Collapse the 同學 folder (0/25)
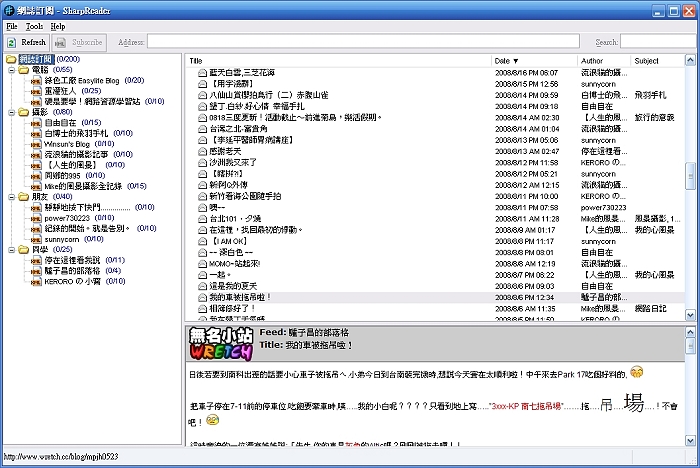 coord(12,250)
